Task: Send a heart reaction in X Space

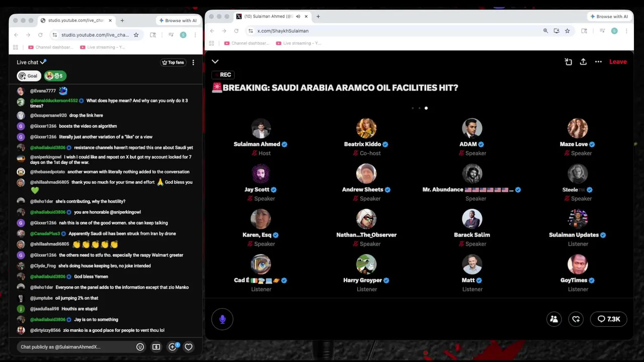Action: click(x=576, y=319)
